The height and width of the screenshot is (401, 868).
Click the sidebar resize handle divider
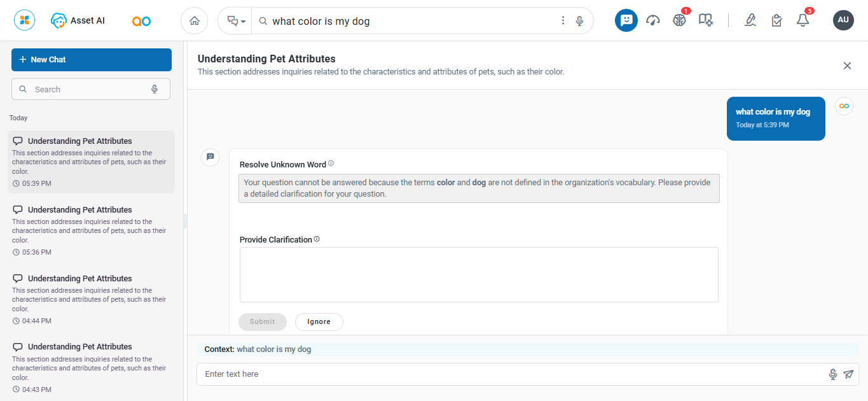[185, 221]
